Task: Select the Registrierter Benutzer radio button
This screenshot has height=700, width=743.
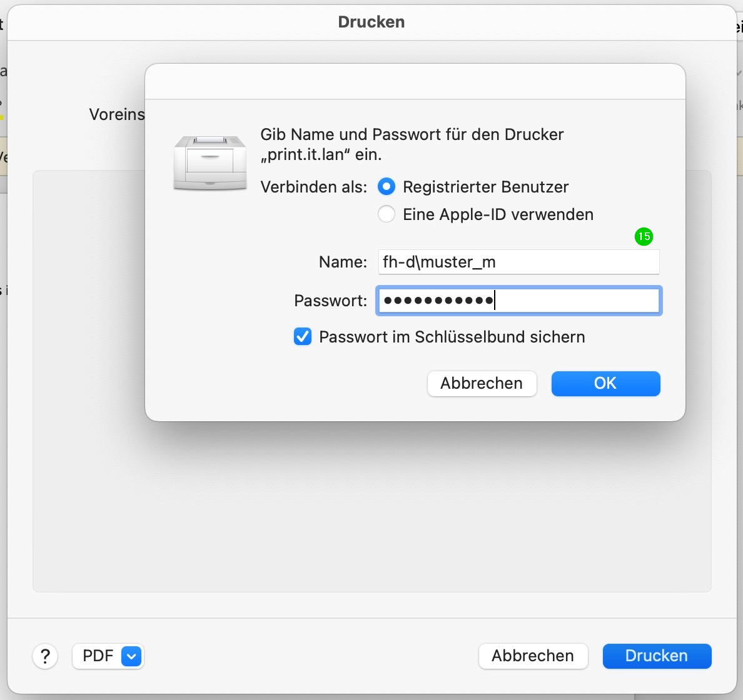Action: point(387,187)
